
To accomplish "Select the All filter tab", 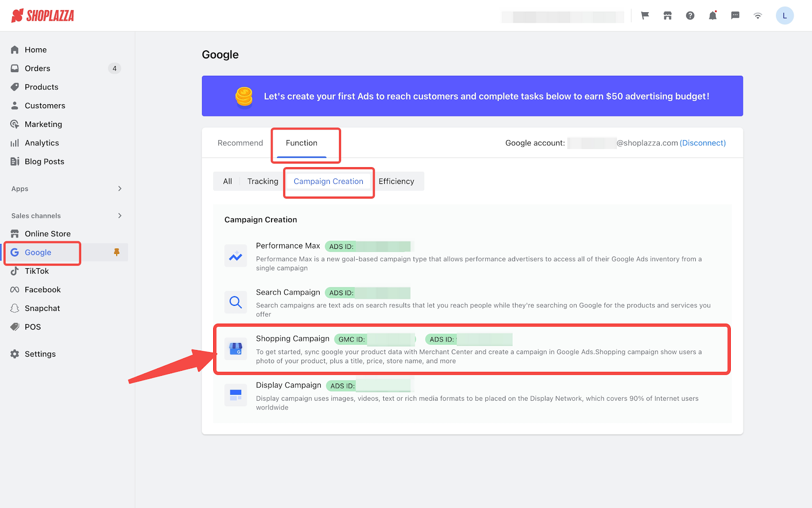I will coord(227,181).
